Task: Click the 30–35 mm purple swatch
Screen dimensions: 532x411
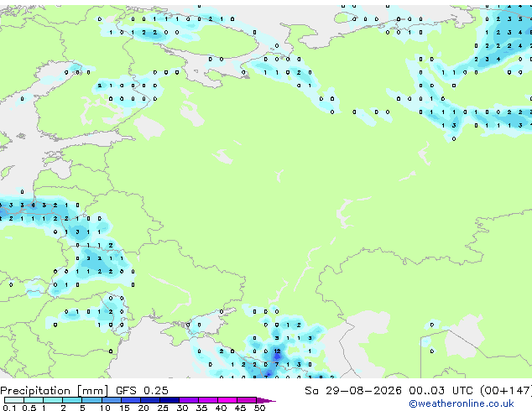Action: coord(188,400)
